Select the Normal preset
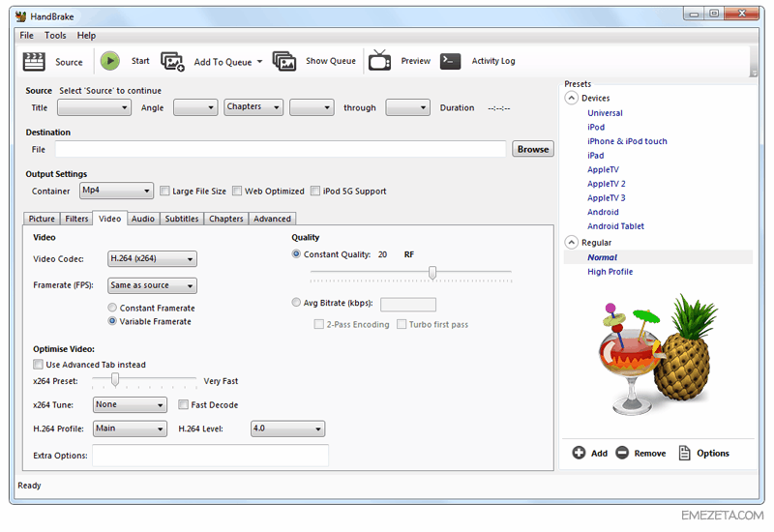 click(602, 257)
